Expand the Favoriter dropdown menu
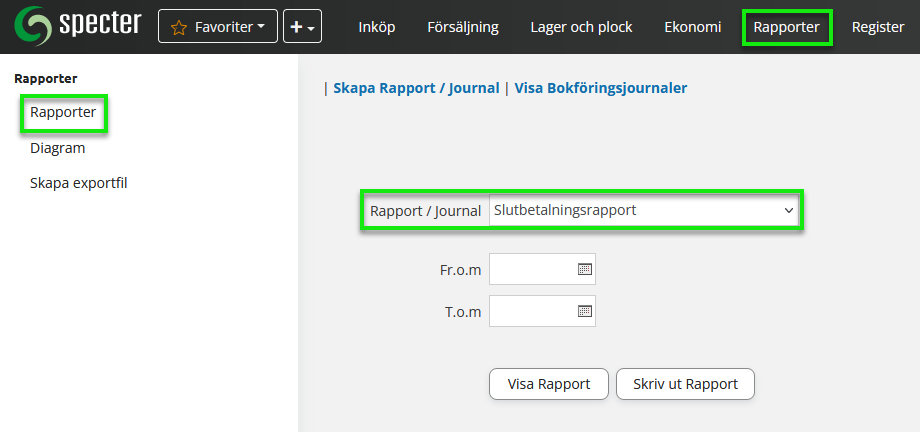This screenshot has width=920, height=432. tap(217, 27)
